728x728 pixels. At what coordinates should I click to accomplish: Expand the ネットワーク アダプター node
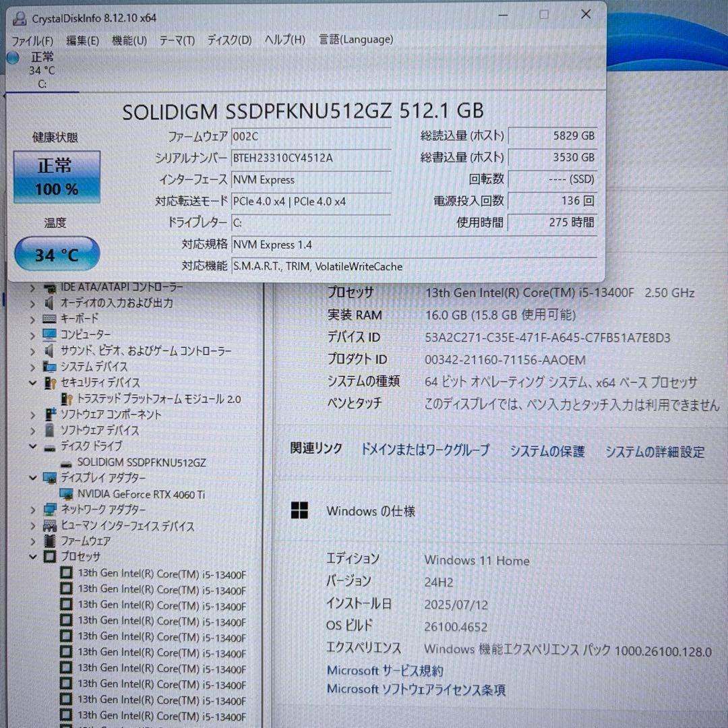pos(32,510)
